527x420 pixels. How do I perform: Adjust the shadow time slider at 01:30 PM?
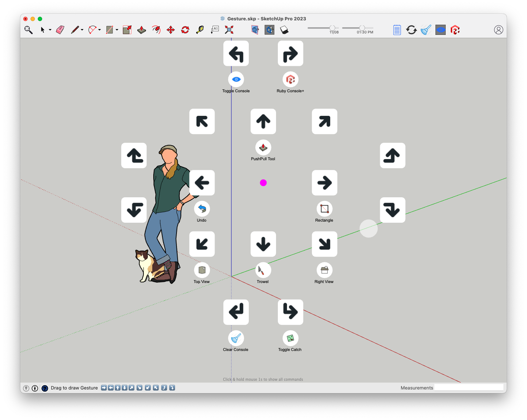pos(362,28)
